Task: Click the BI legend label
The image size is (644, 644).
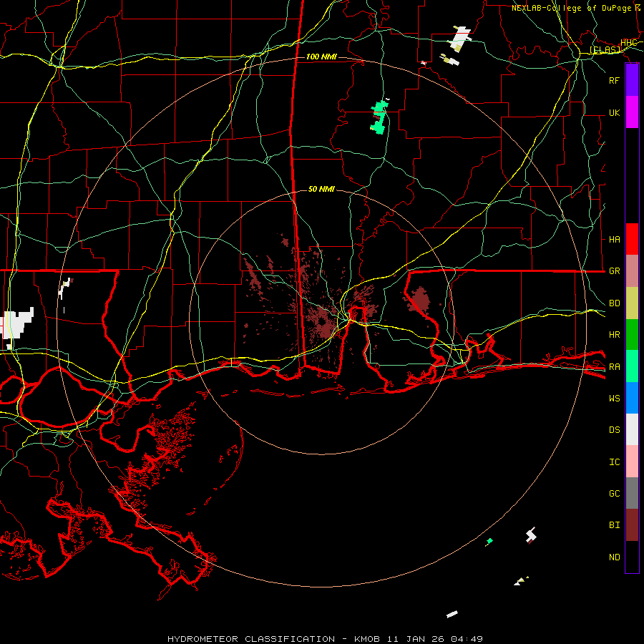Action: 615,525
